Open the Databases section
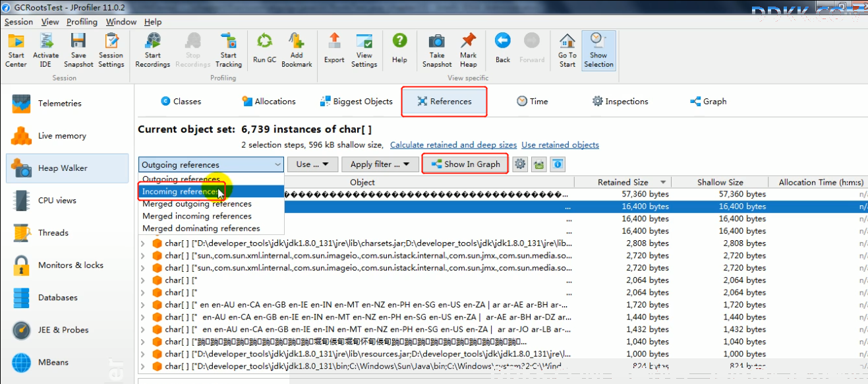Screen dimensions: 868x384 [67, 298]
